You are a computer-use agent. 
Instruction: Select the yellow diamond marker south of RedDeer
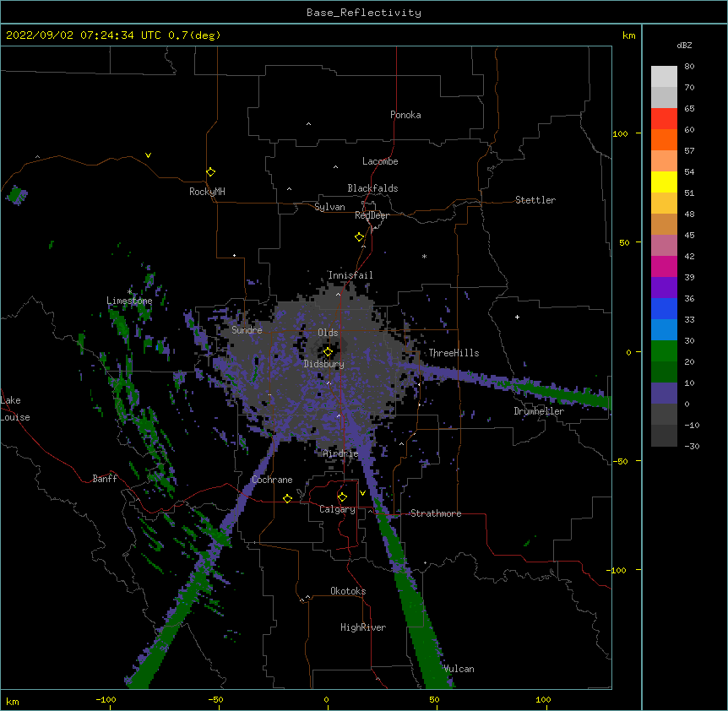(359, 237)
